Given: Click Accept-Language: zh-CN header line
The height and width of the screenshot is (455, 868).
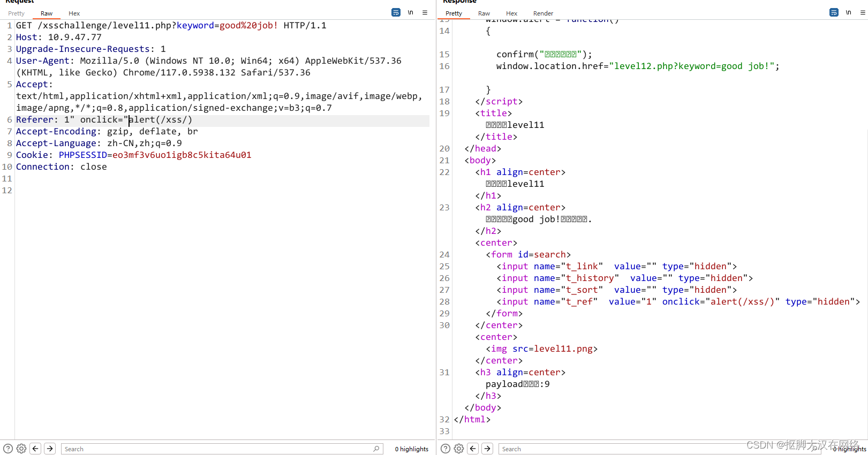Looking at the screenshot, I should pos(99,143).
